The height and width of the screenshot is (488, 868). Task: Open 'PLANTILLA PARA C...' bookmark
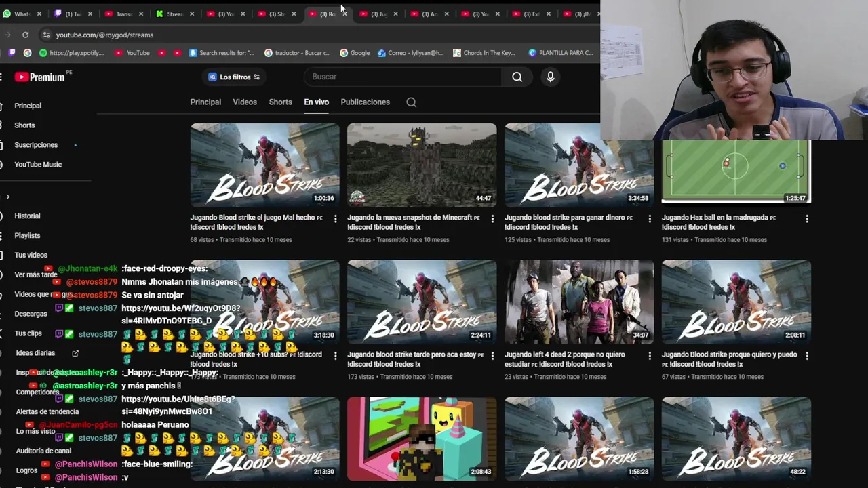click(560, 52)
